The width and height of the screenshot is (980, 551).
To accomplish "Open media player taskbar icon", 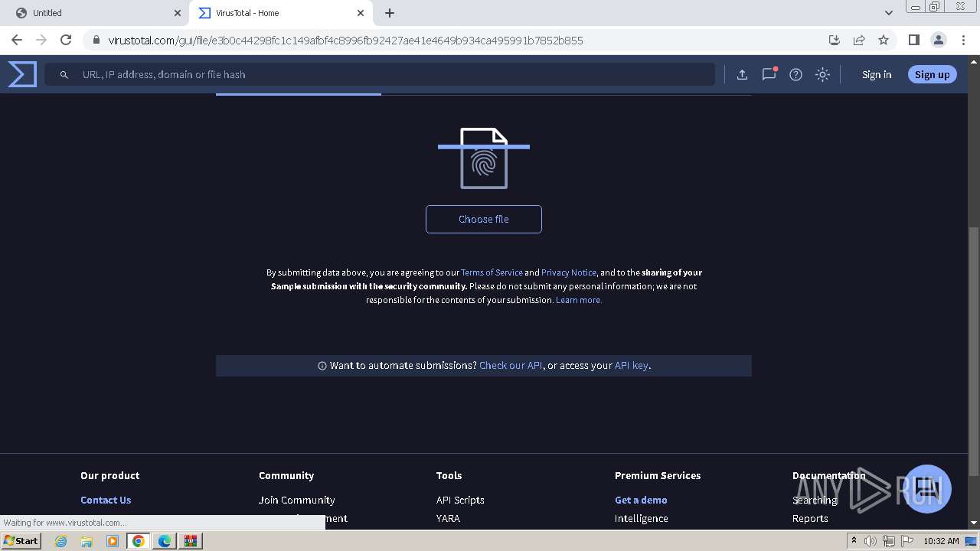I will tap(113, 541).
